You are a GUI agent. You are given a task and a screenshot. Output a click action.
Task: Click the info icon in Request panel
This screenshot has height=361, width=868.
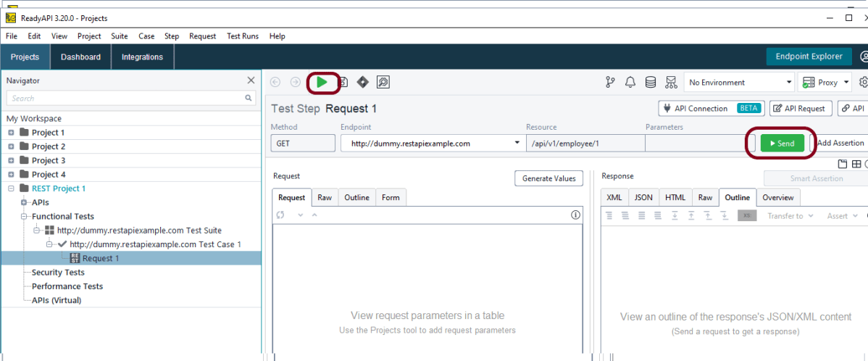[576, 215]
